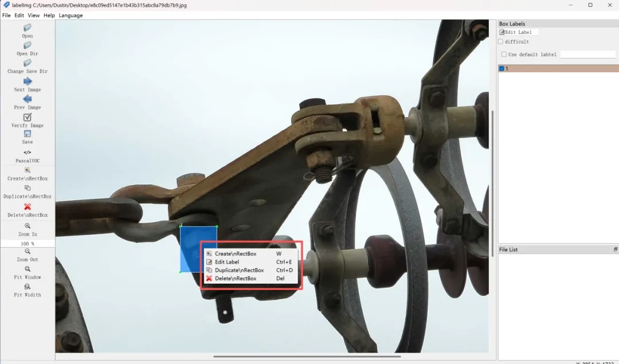Click the 100 % zoom value field
Screen dimensions: 619x364
pyautogui.click(x=28, y=244)
